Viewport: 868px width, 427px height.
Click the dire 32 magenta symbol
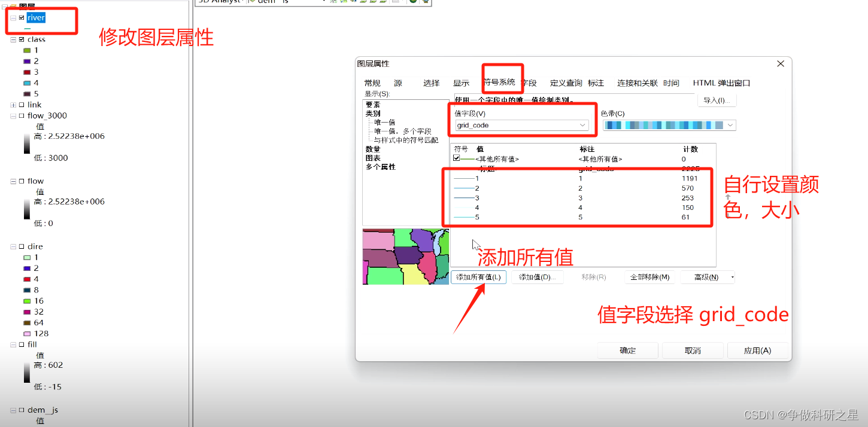pyautogui.click(x=26, y=312)
